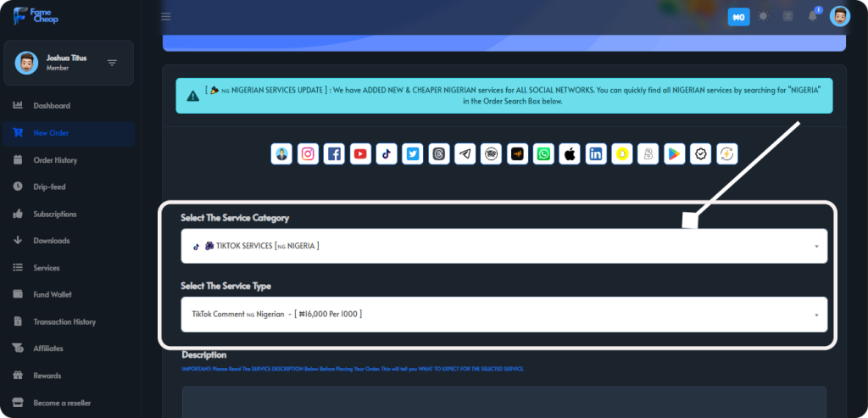Open Subscriptions in the sidebar
Screen dimensions: 868x418
(69, 214)
